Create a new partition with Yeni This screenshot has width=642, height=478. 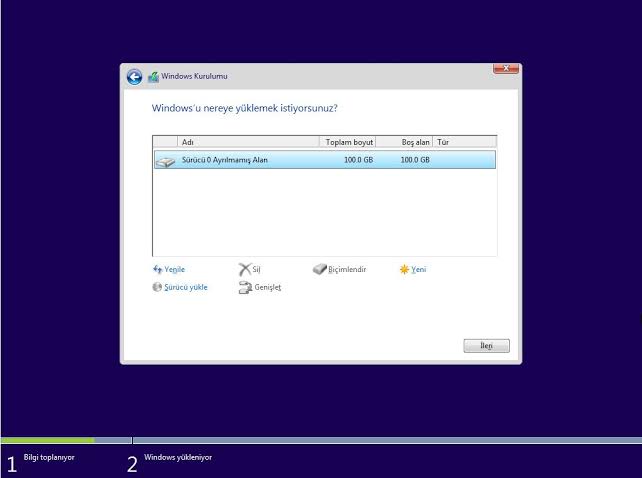418,270
